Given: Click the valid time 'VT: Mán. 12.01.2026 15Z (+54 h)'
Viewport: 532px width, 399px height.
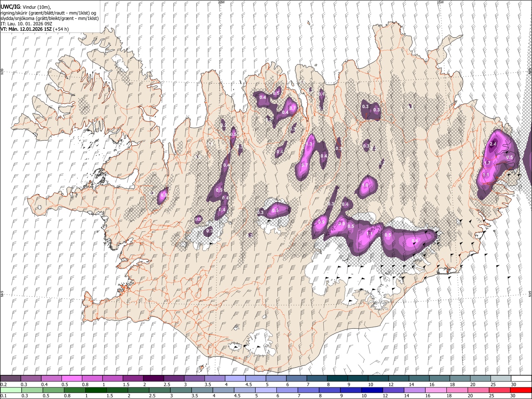Looking at the screenshot, I should pos(34,29).
